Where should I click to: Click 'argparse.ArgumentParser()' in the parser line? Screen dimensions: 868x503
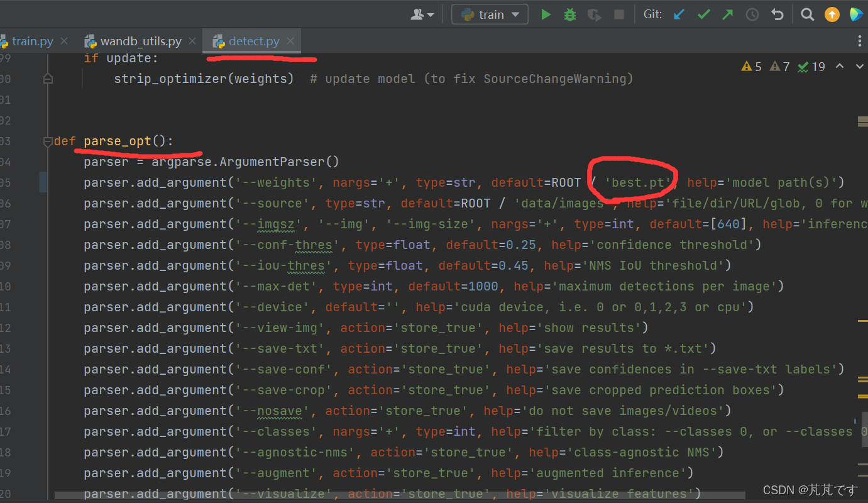246,162
